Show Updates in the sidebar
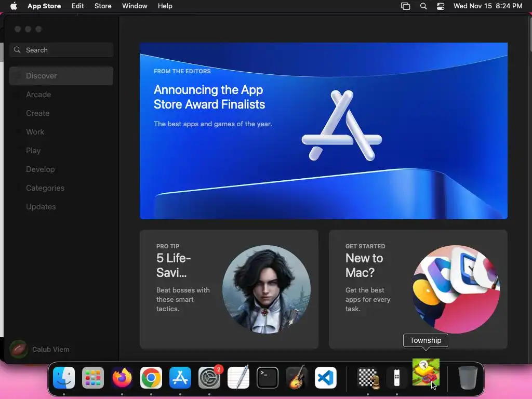Viewport: 532px width, 399px height. 61,206
